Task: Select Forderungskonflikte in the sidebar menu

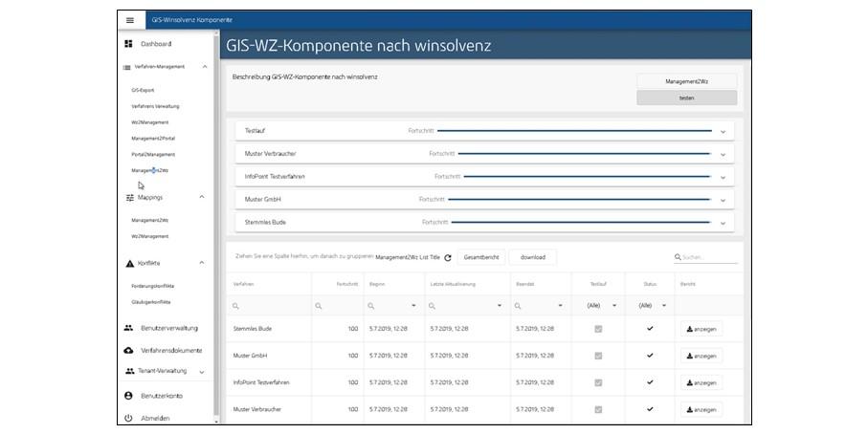Action: (153, 286)
